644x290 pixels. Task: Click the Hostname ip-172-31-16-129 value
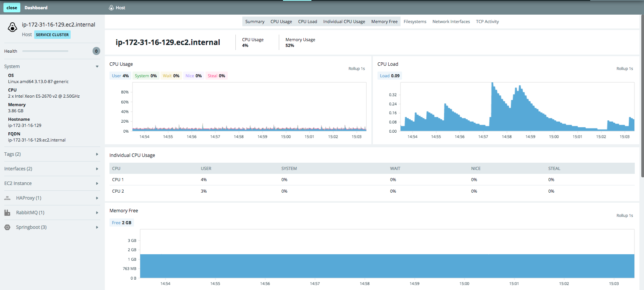click(25, 125)
